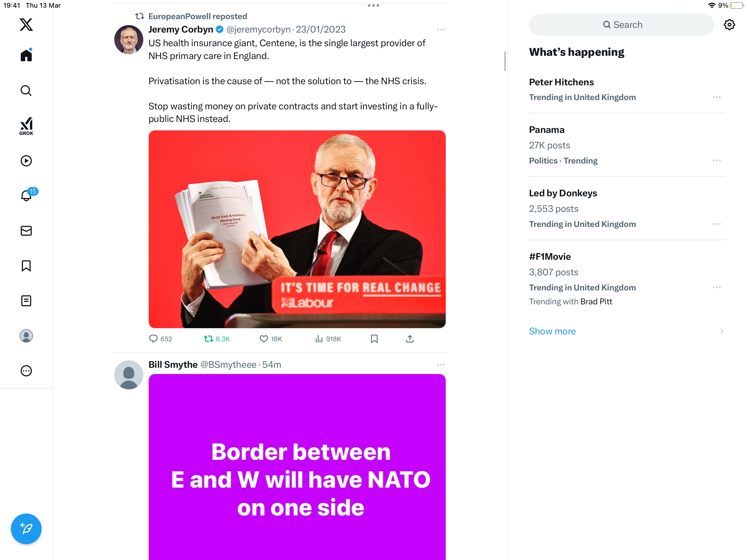Bookmark Jeremy Corbyn's NHS post
The width and height of the screenshot is (747, 560).
pos(374,339)
